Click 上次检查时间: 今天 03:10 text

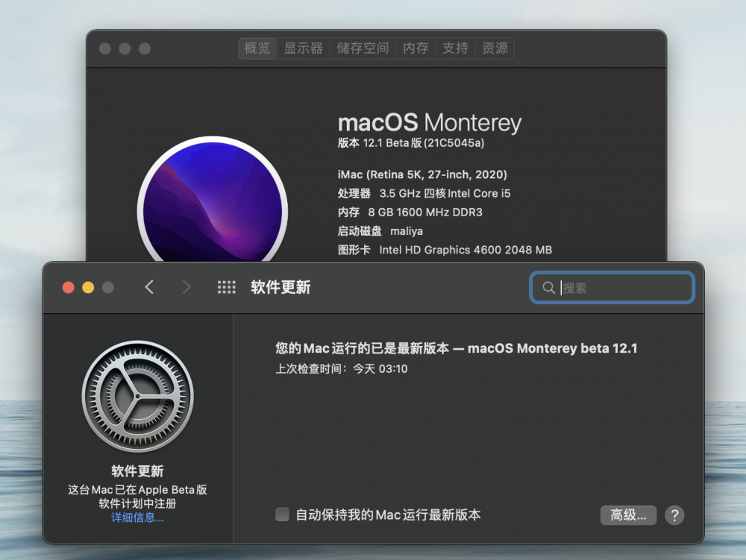[x=342, y=369]
